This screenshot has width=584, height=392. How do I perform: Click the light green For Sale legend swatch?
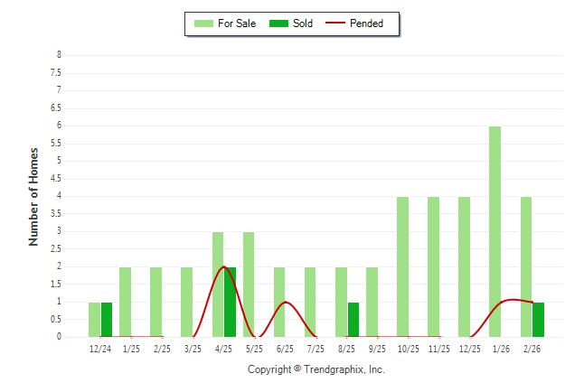(203, 23)
